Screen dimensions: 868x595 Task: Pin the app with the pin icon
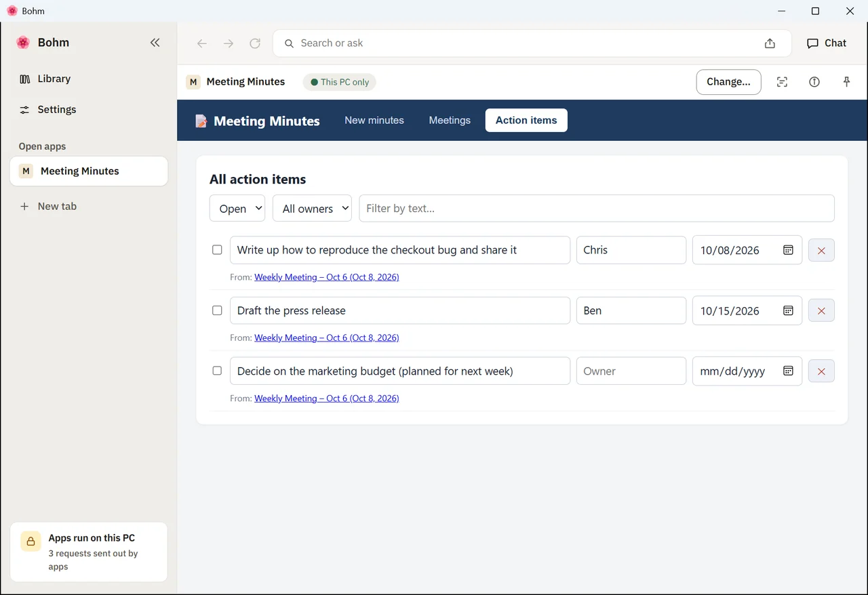pos(846,82)
